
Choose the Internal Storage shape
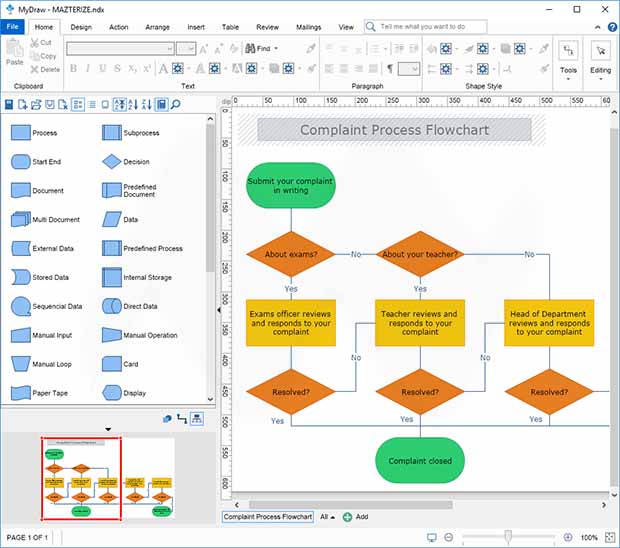coord(137,277)
